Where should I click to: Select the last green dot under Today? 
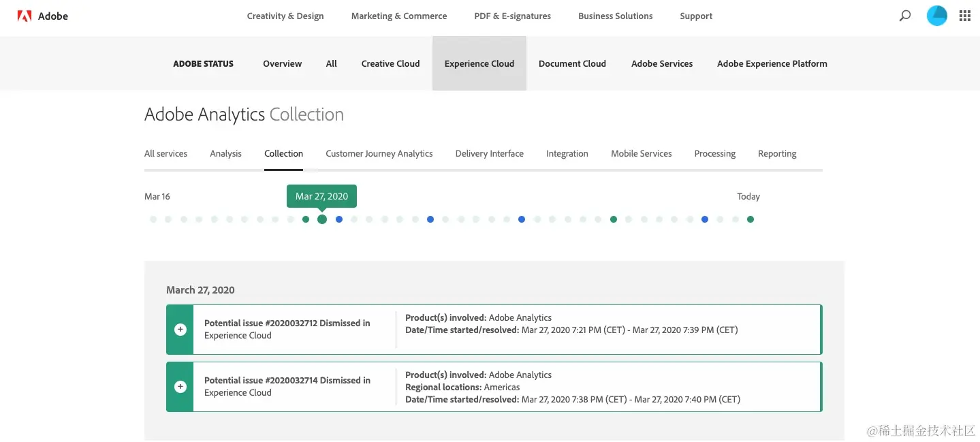coord(750,219)
